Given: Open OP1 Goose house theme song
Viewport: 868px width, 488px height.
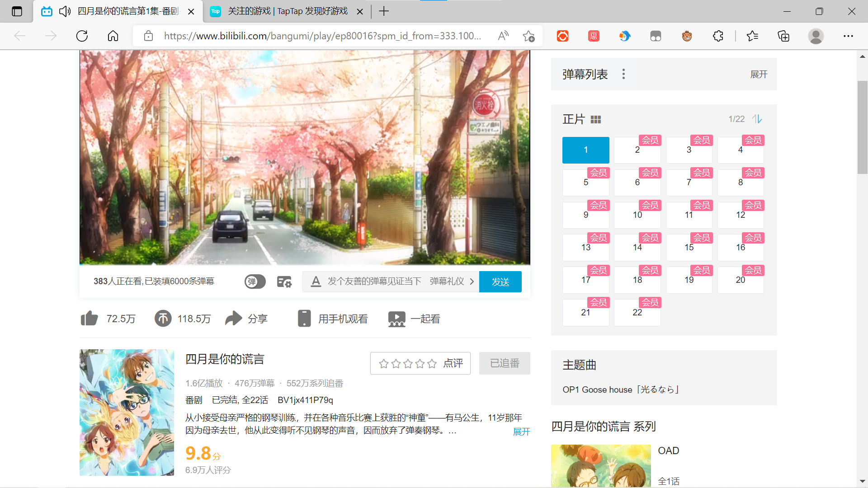Looking at the screenshot, I should (621, 389).
